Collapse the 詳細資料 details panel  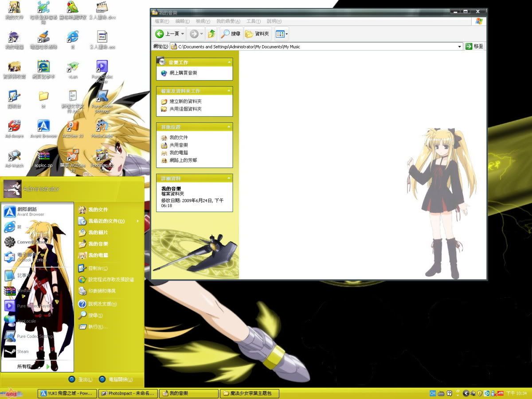click(x=229, y=178)
